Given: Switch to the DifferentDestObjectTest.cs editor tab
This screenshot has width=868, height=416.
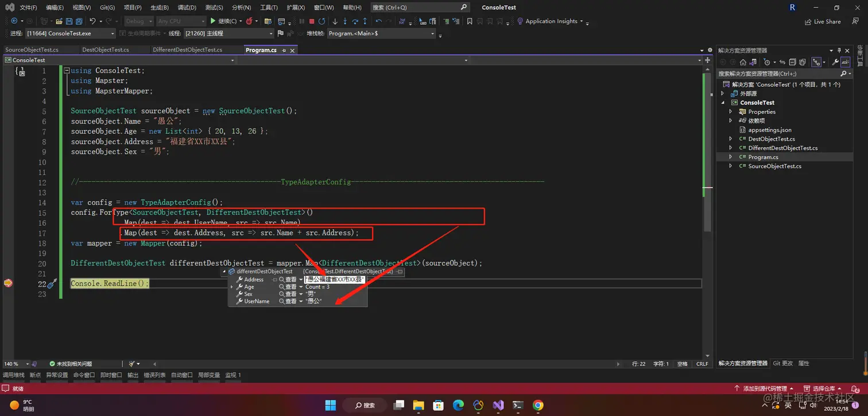Looking at the screenshot, I should (187, 50).
